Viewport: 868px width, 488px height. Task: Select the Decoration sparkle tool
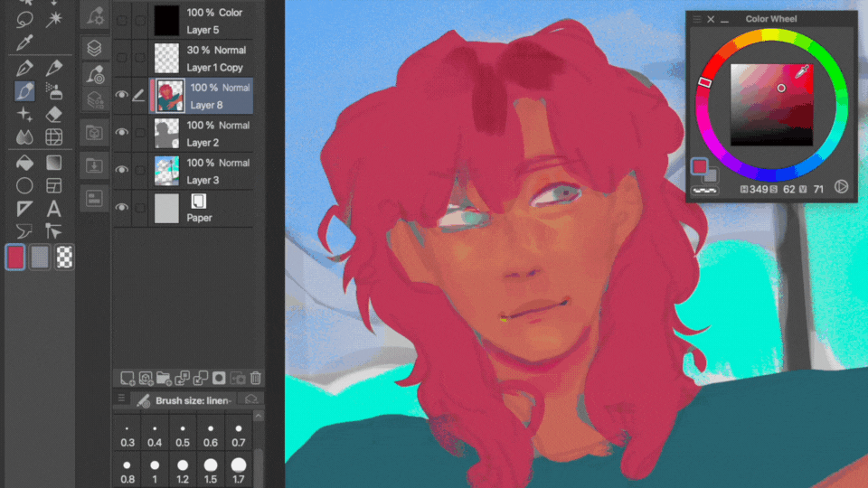point(24,115)
